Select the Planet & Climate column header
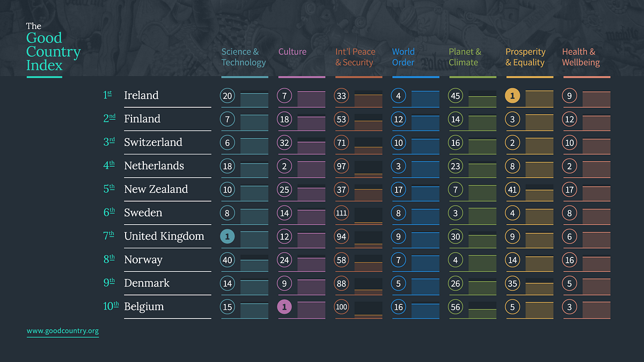The width and height of the screenshot is (644, 362). coord(465,57)
